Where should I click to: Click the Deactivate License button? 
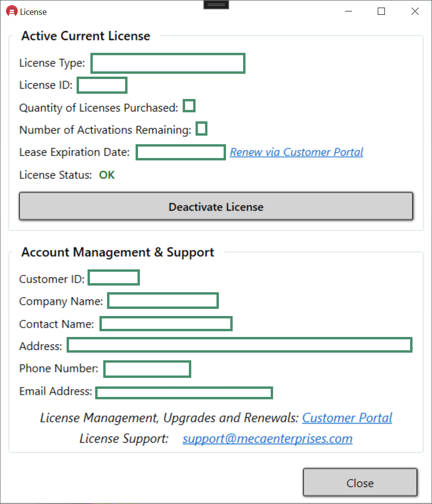[216, 207]
